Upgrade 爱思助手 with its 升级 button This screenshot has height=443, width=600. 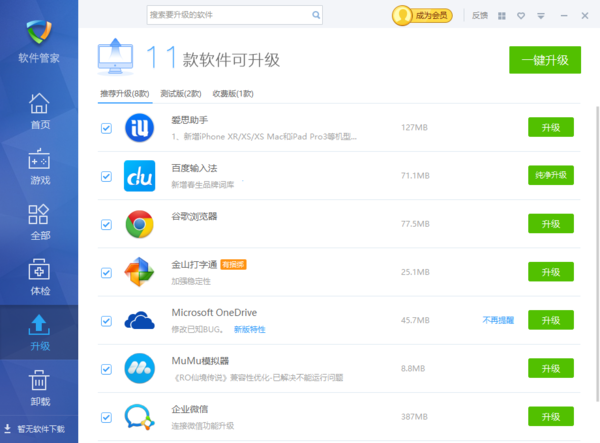pyautogui.click(x=551, y=127)
